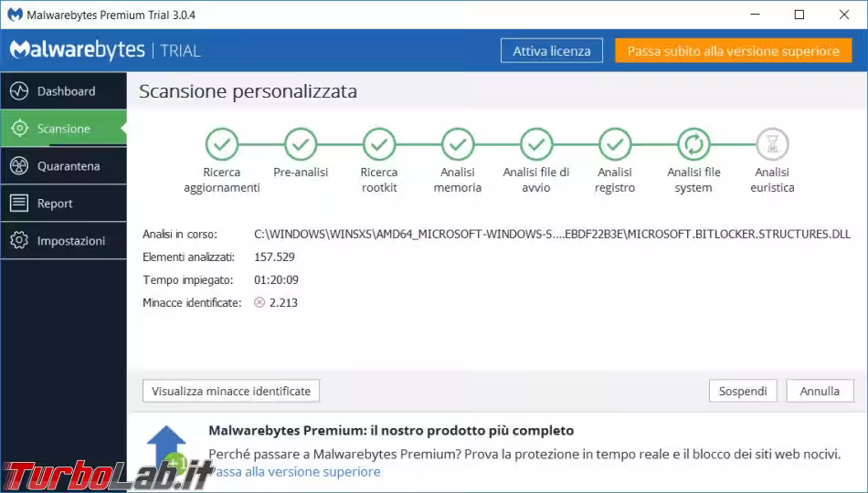
Task: Click the Pre-analisi checkmark step icon
Action: [301, 144]
